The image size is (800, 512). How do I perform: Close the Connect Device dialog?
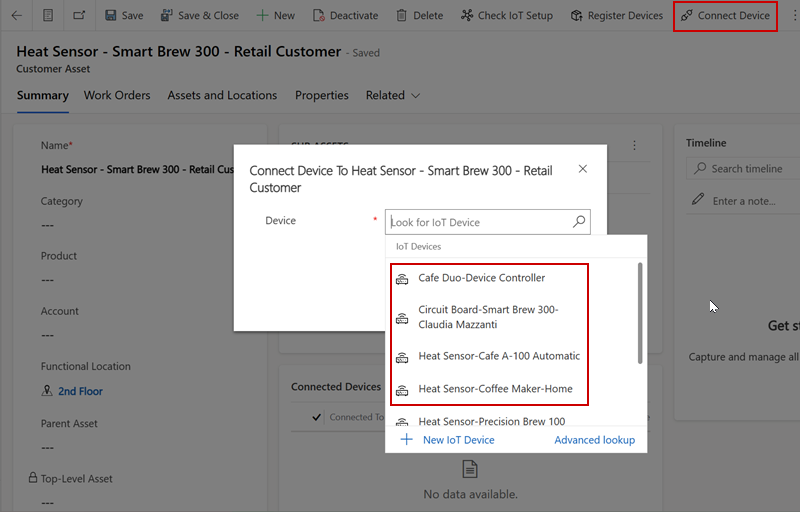583,169
